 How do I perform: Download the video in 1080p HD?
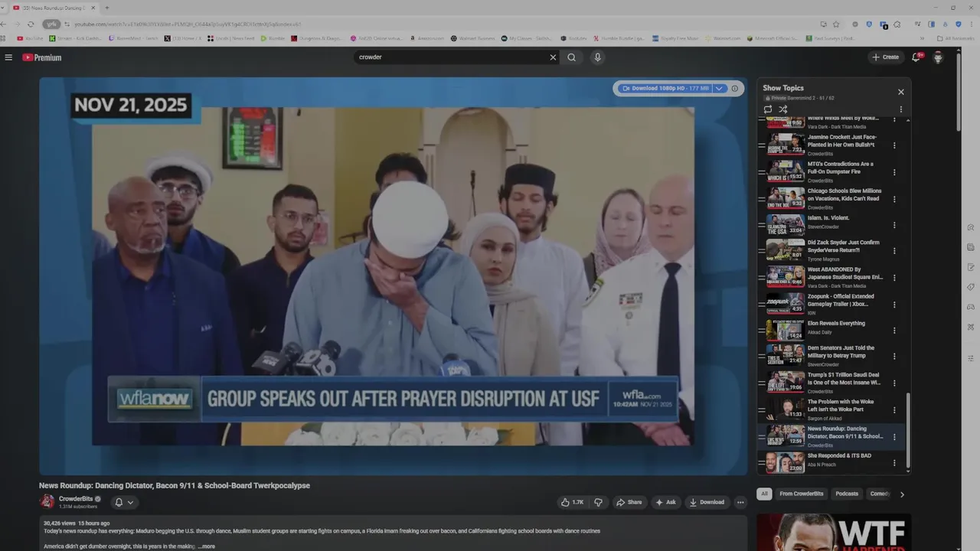(x=665, y=89)
